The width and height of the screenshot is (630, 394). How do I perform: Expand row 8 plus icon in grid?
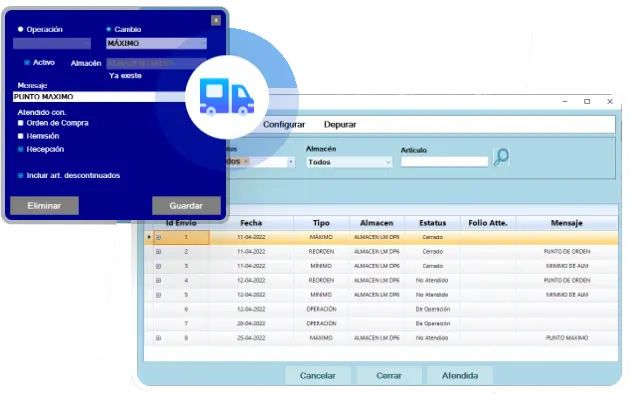click(158, 338)
